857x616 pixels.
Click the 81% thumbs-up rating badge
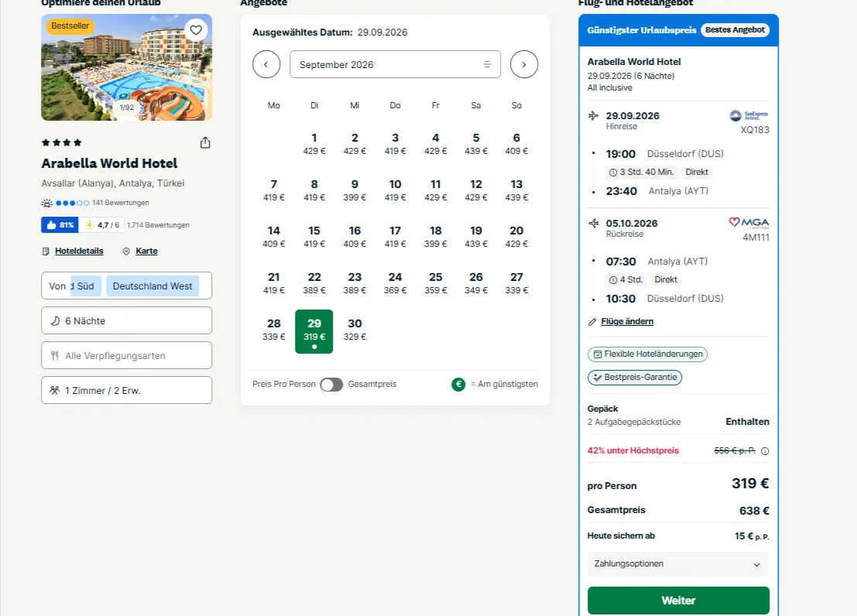tap(60, 225)
